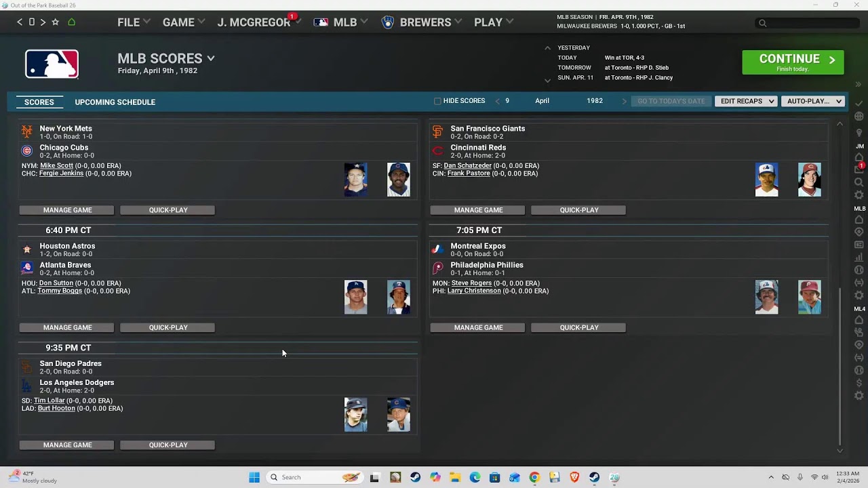Click the bookmark star icon

[x=55, y=22]
